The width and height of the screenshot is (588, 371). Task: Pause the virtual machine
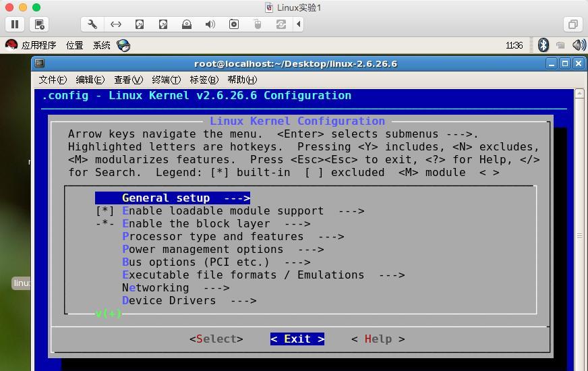coord(15,24)
